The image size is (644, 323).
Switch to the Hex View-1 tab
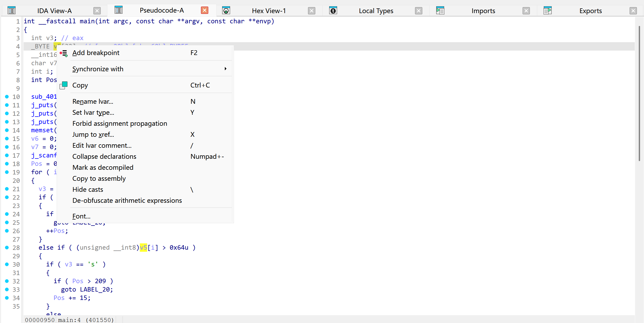coord(269,10)
